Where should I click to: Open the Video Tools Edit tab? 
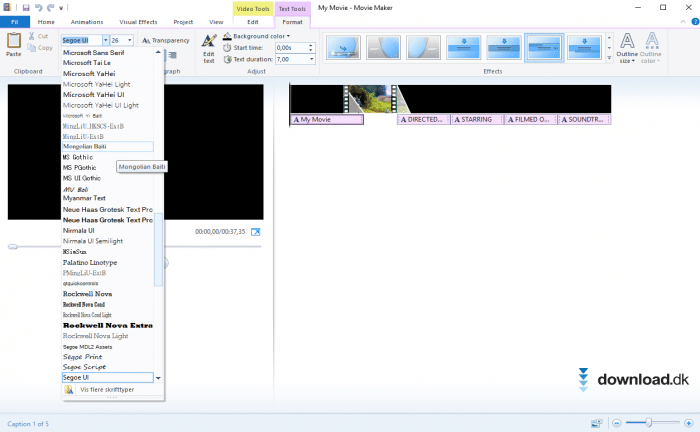253,22
